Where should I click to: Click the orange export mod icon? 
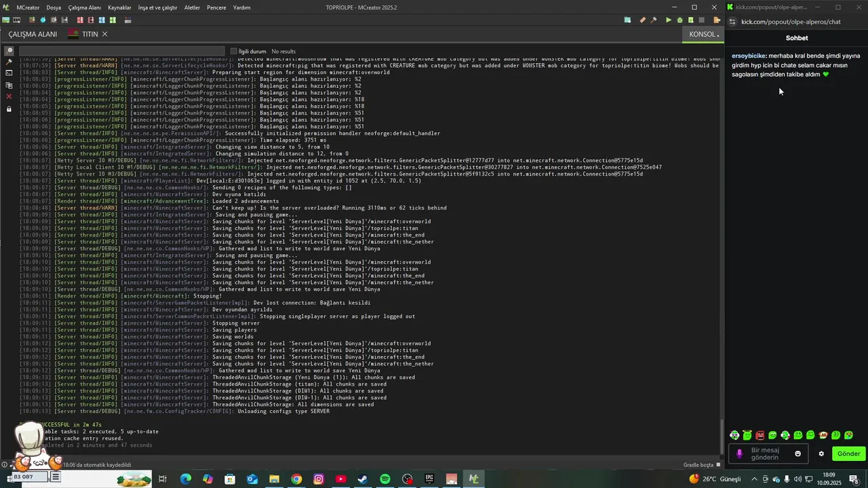pos(717,20)
